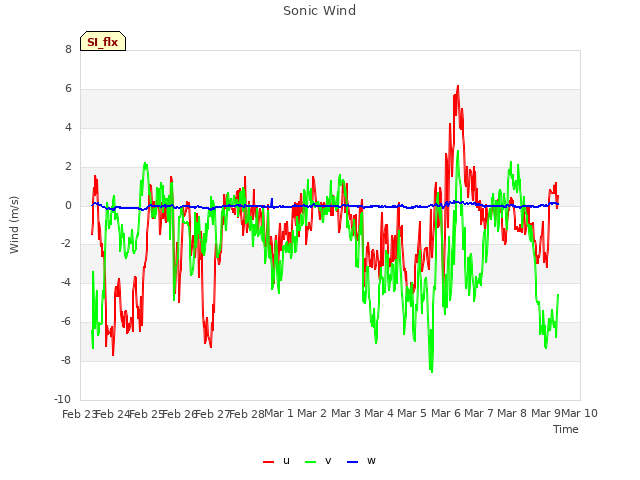This screenshot has width=640, height=480.
Task: Click the y-axis value -8
Action: 67,360
